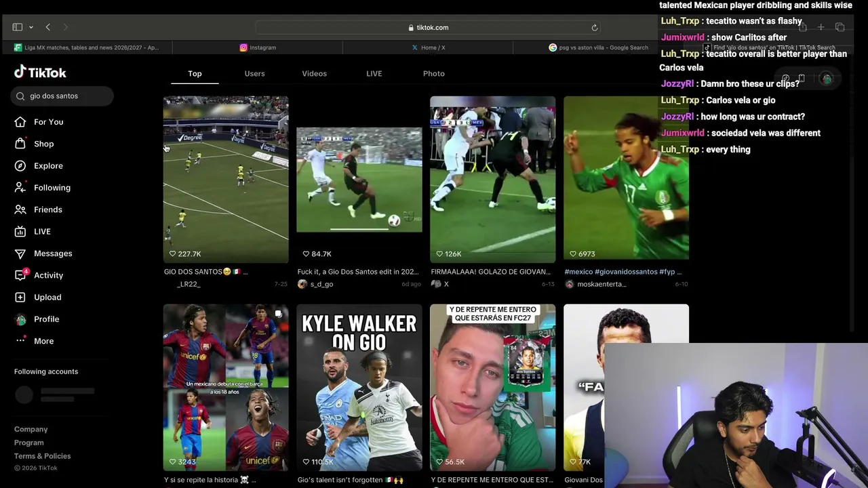Image resolution: width=868 pixels, height=488 pixels.
Task: Open the USA vs MEX clip thumbnail
Action: point(492,180)
